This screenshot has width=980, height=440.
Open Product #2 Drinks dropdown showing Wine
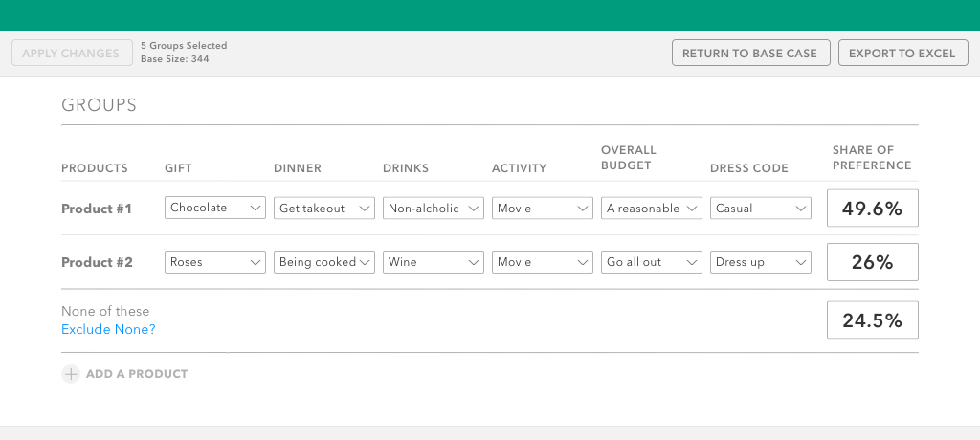[x=433, y=262]
